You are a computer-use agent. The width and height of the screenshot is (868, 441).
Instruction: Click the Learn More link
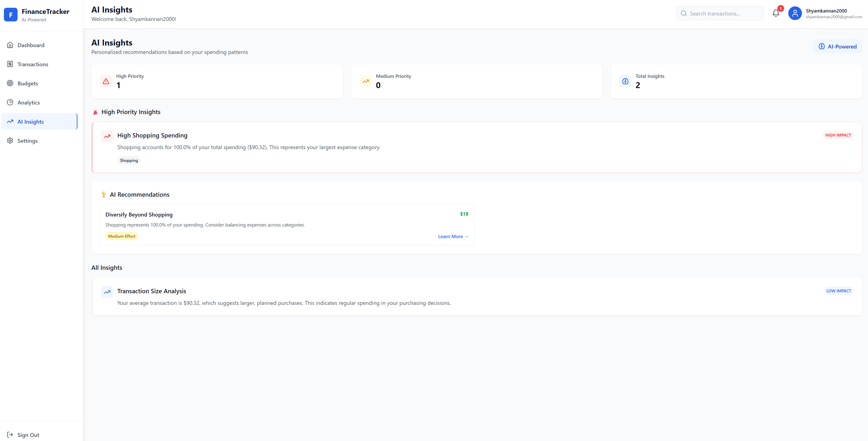pyautogui.click(x=453, y=236)
